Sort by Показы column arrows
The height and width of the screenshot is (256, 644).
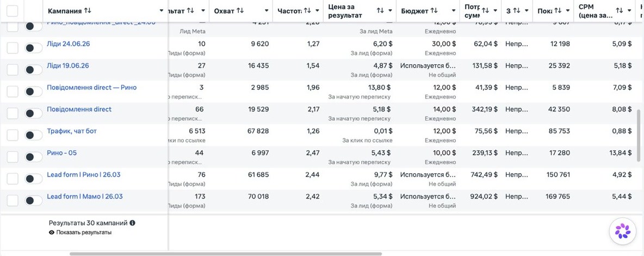(558, 11)
